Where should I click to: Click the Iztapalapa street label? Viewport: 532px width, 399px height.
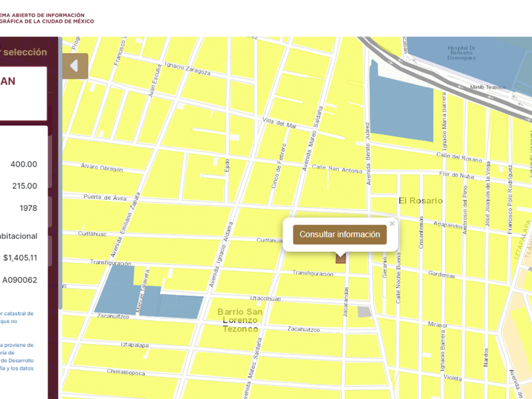[x=135, y=345]
